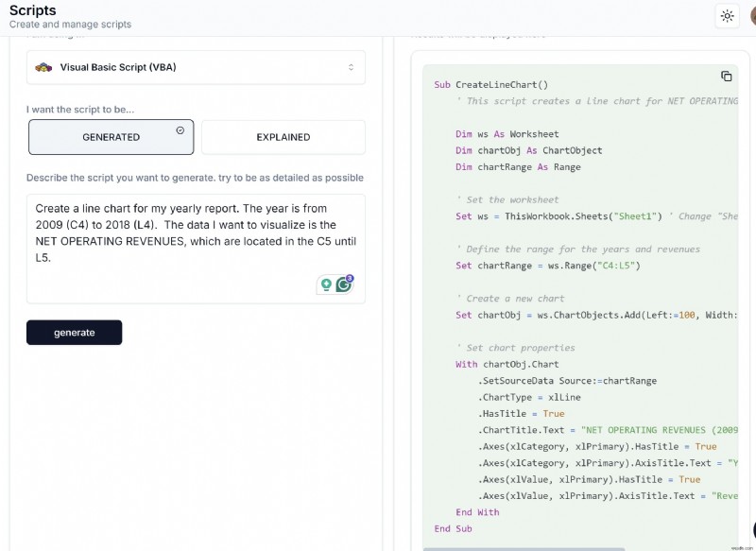Select the GENERATED mode option

coord(111,137)
